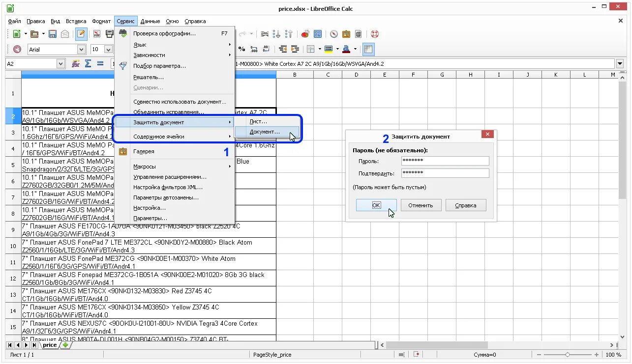Click the Data Sources icon
Viewport: 632px width, 364px height.
(x=359, y=34)
